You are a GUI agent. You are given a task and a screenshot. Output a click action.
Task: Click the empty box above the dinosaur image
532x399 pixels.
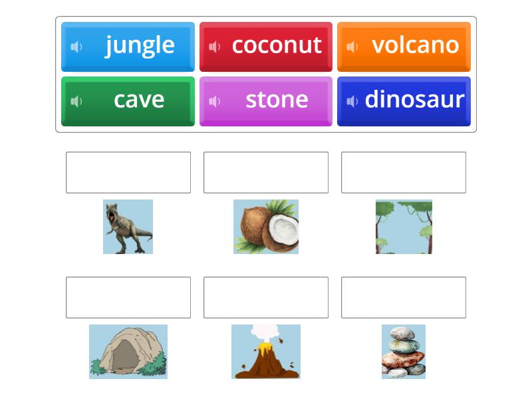tap(128, 172)
